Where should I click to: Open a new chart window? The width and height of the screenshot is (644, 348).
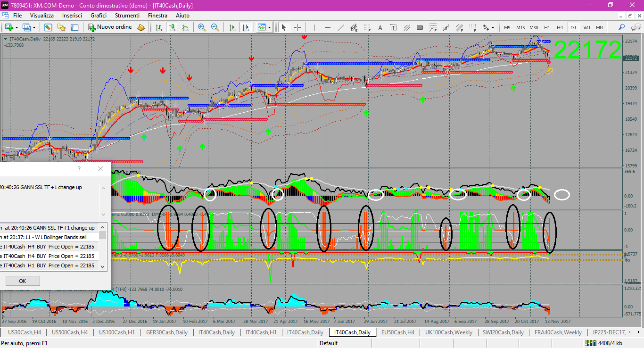(8, 27)
